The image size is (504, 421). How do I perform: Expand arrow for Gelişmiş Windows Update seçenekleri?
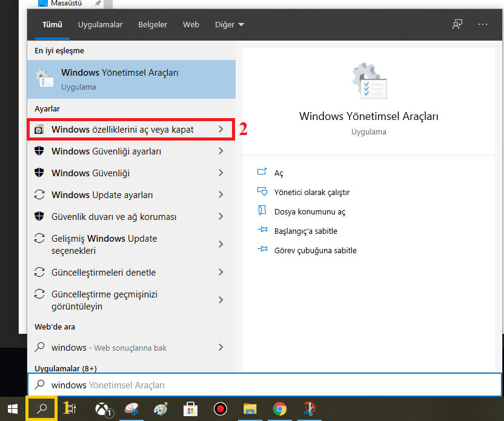pos(221,244)
